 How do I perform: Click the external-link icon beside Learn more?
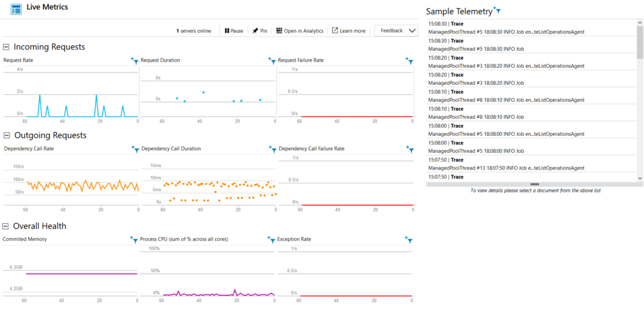[335, 31]
